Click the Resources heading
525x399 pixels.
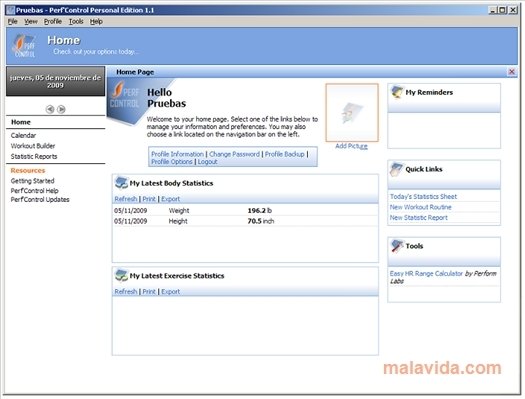pos(28,170)
